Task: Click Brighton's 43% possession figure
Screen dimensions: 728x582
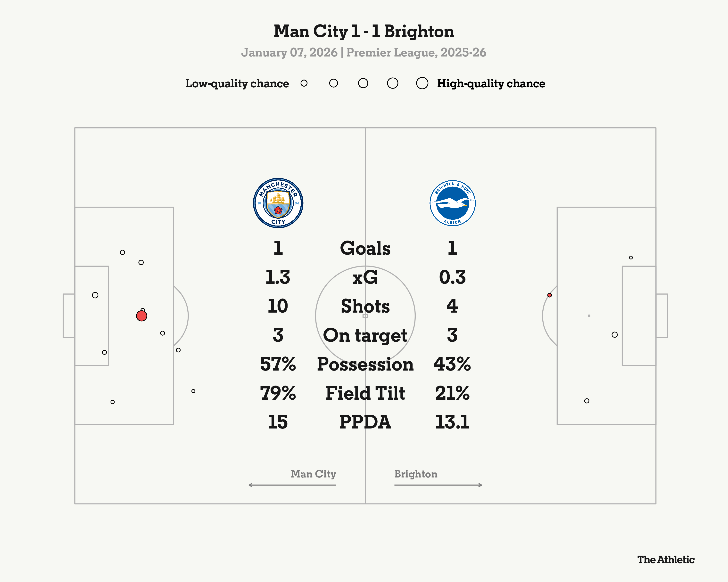Action: [x=452, y=364]
